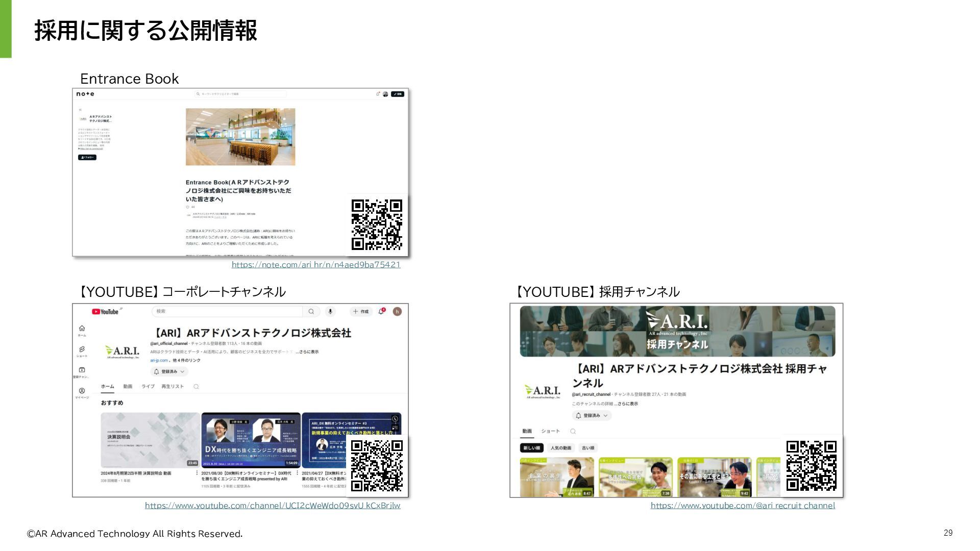Click the YouTube logo in corporate channel
This screenshot has width=980, height=551.
pyautogui.click(x=105, y=312)
